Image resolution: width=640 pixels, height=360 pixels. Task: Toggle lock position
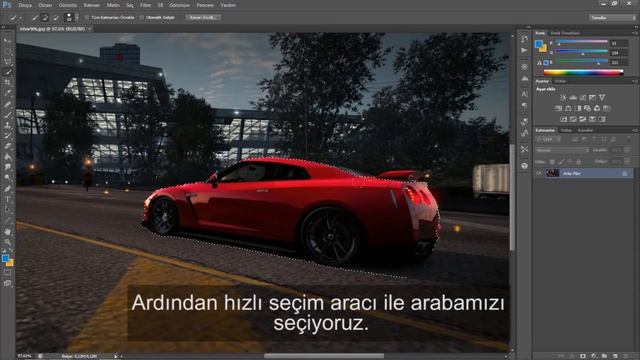click(570, 162)
